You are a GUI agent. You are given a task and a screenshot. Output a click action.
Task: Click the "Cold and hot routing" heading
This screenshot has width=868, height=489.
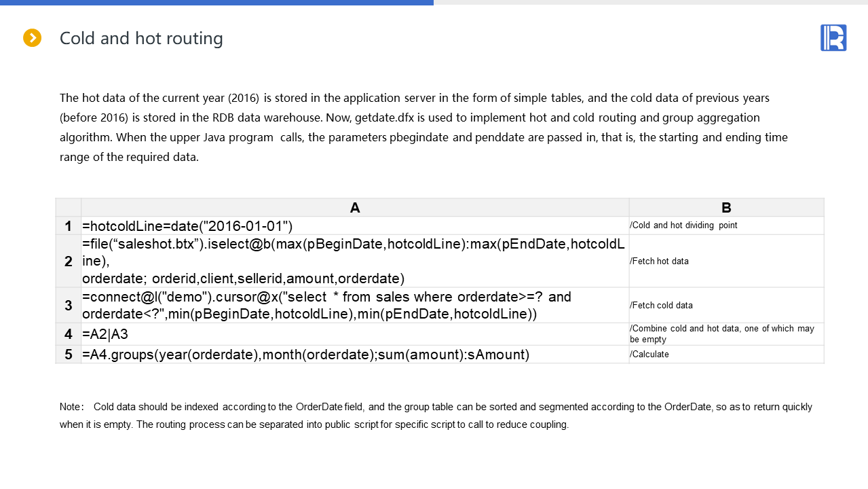coord(141,38)
